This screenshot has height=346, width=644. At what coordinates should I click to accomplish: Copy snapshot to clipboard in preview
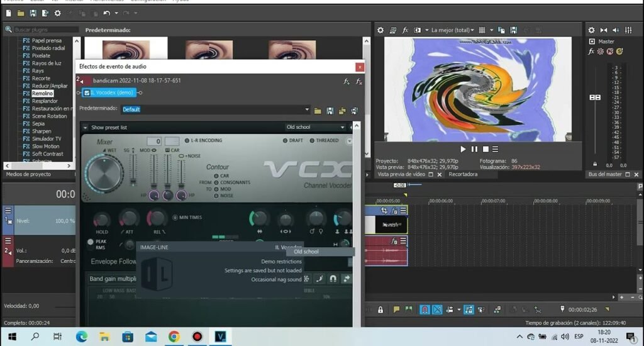coord(501,30)
